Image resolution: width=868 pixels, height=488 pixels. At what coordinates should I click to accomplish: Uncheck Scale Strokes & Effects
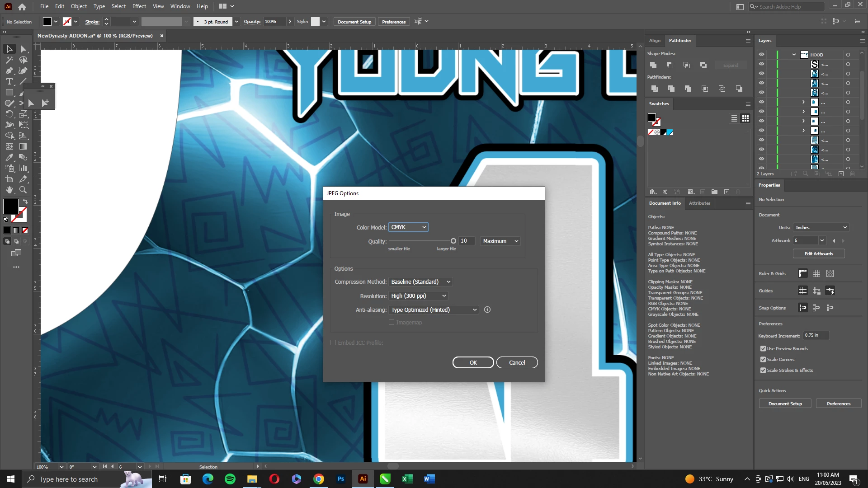pos(763,370)
